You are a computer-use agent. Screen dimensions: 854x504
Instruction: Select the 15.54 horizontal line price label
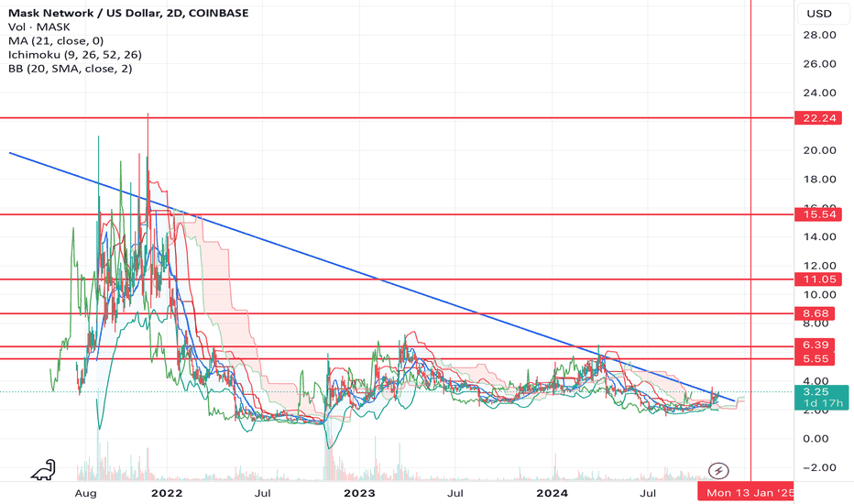818,214
